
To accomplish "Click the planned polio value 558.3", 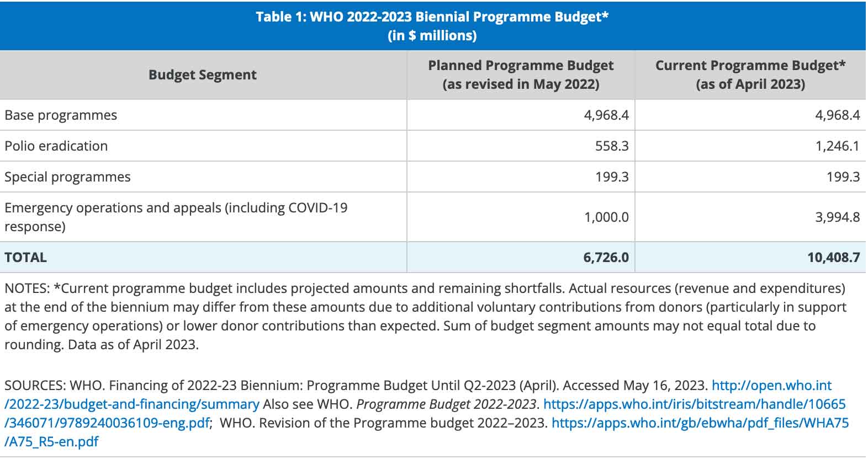I will pos(612,146).
